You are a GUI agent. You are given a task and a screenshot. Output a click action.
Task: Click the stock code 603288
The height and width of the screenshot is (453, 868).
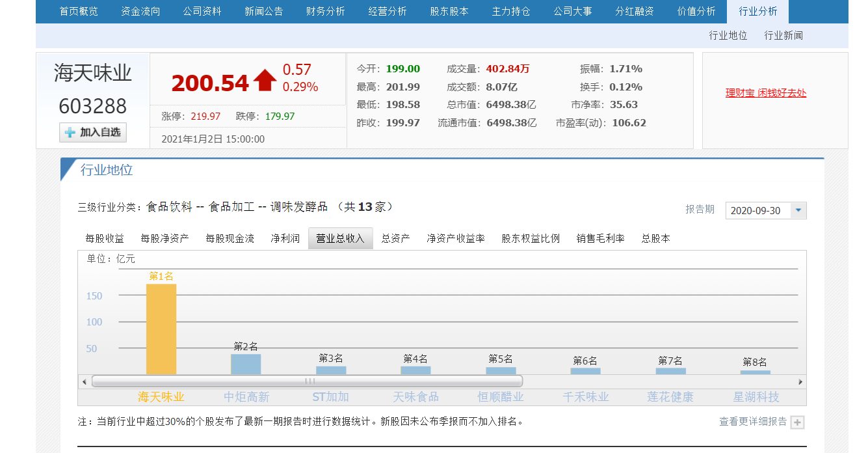pyautogui.click(x=92, y=106)
